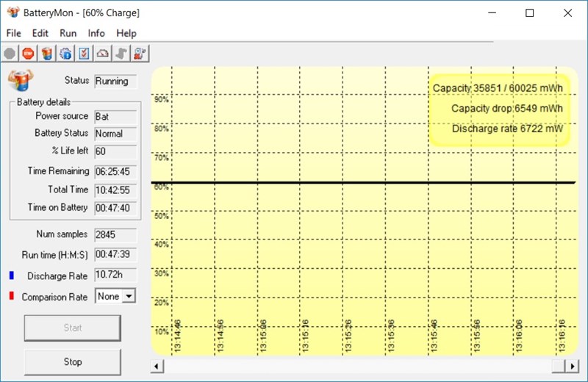Click the red stop sign toolbar icon
This screenshot has width=588, height=382.
28,53
